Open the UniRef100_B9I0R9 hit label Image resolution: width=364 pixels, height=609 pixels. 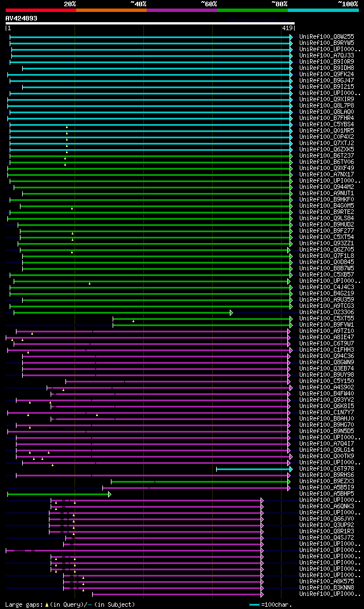[326, 62]
